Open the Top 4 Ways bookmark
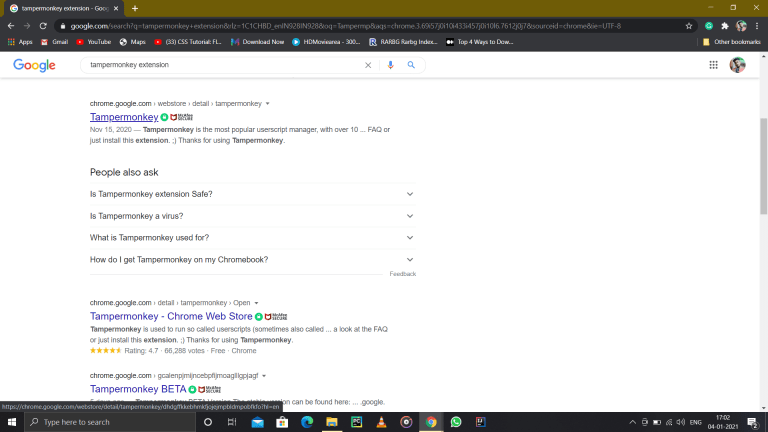Image resolution: width=768 pixels, height=432 pixels. tap(480, 42)
